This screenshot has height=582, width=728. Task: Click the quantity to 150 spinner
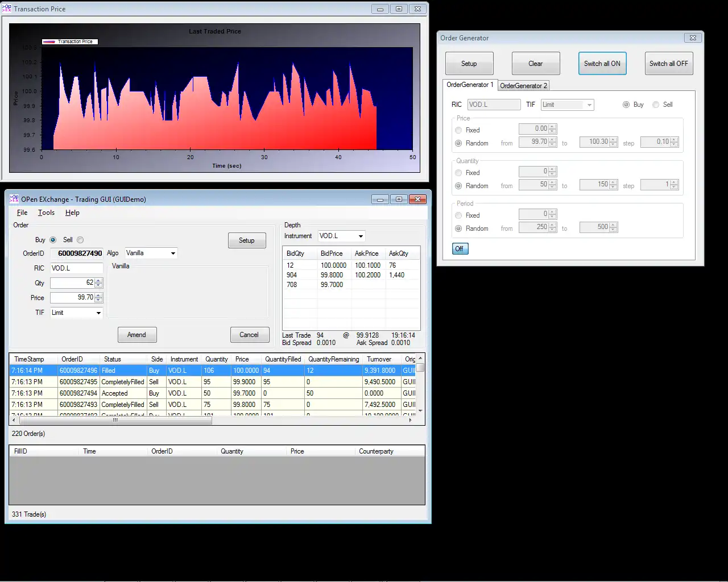point(614,185)
